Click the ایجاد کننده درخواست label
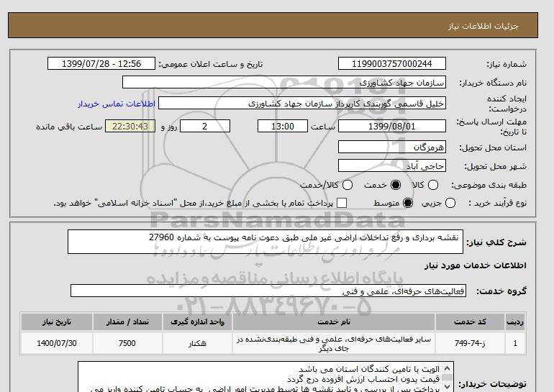The image size is (554, 392). (x=507, y=104)
